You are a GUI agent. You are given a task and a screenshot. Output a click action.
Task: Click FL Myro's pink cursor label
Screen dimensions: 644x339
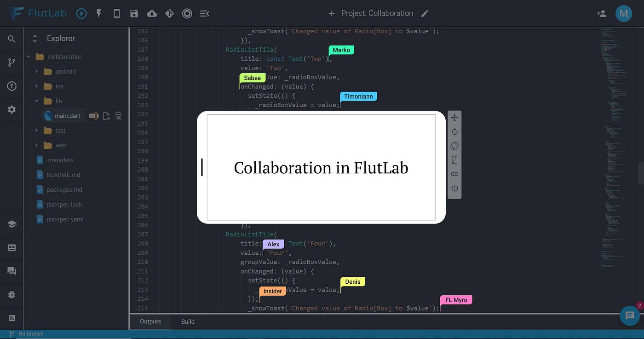point(456,300)
